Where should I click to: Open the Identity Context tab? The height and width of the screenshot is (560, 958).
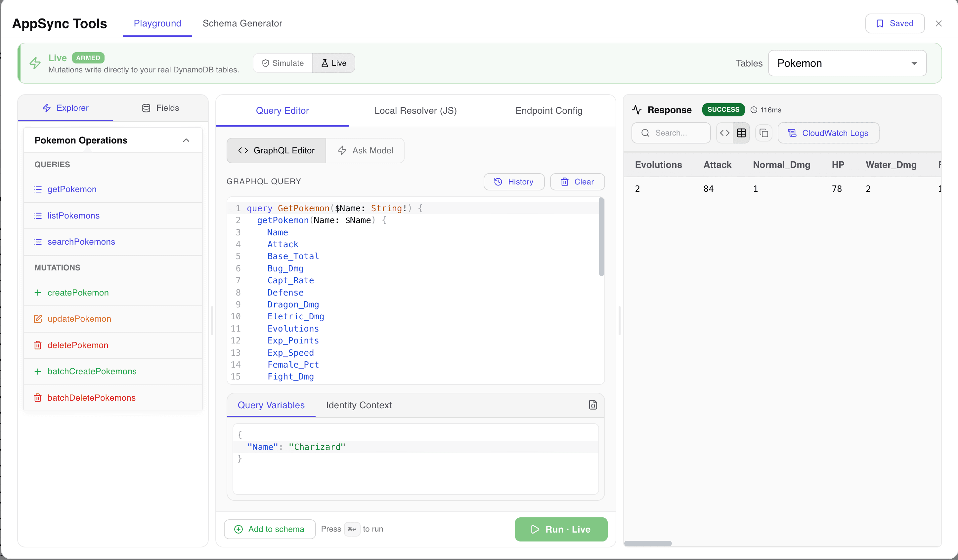tap(359, 405)
